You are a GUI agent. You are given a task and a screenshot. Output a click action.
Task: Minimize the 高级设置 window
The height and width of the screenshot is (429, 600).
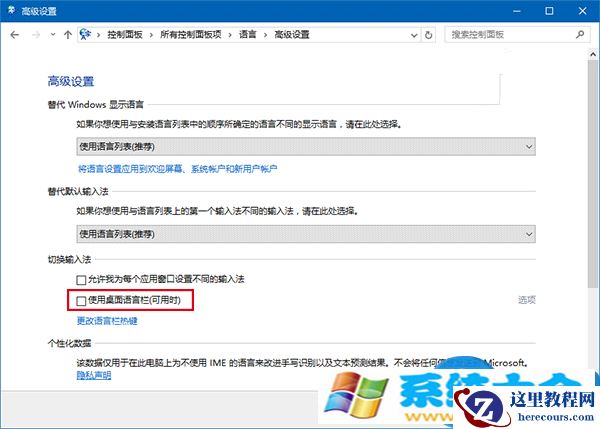pyautogui.click(x=517, y=11)
